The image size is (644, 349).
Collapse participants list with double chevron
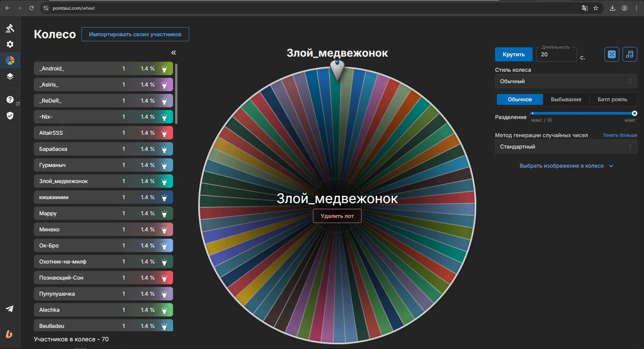pyautogui.click(x=174, y=53)
